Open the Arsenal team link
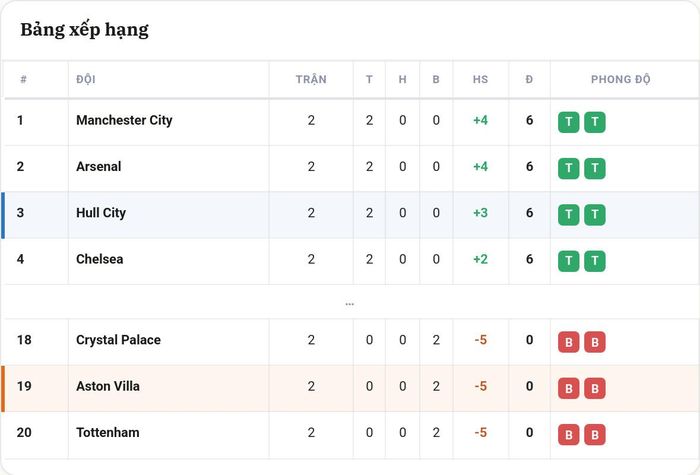This screenshot has width=700, height=475. 99,167
